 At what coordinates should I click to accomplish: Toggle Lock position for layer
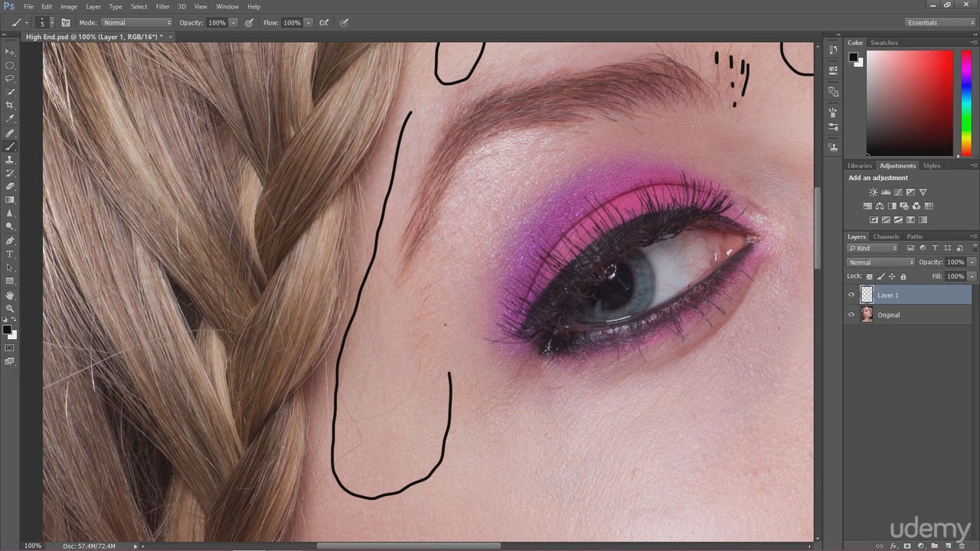pos(892,276)
